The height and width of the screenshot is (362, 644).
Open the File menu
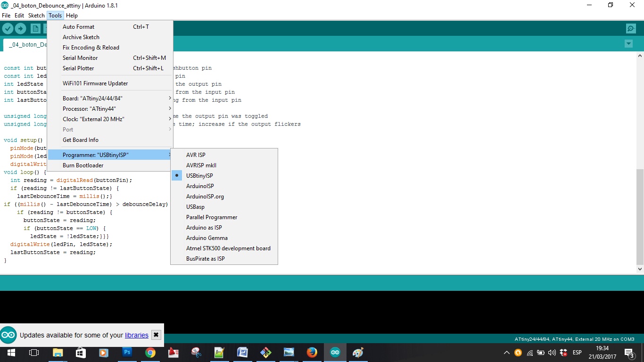(6, 16)
